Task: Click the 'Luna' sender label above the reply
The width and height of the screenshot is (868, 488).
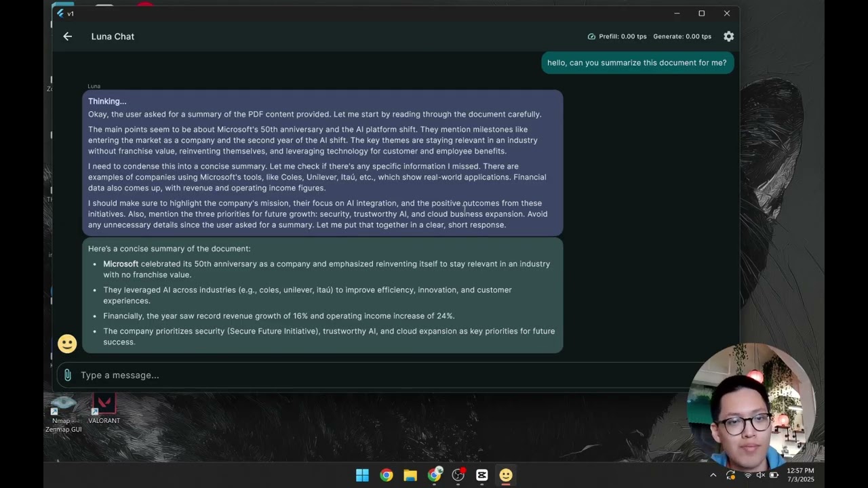Action: point(94,86)
